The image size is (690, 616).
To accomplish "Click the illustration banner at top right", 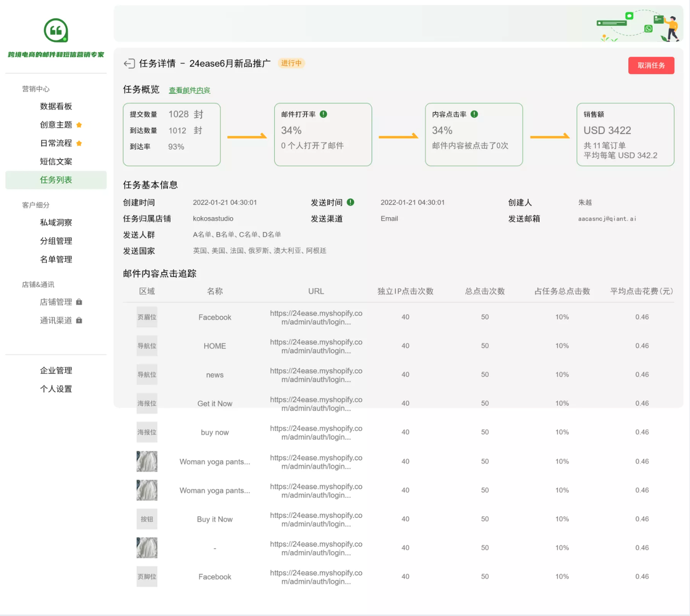I will coord(639,25).
